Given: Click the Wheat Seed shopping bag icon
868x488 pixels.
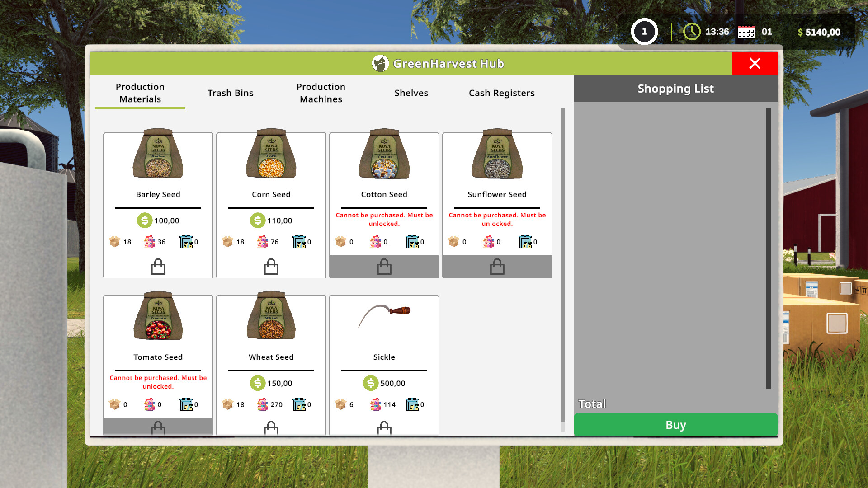Looking at the screenshot, I should [x=271, y=427].
